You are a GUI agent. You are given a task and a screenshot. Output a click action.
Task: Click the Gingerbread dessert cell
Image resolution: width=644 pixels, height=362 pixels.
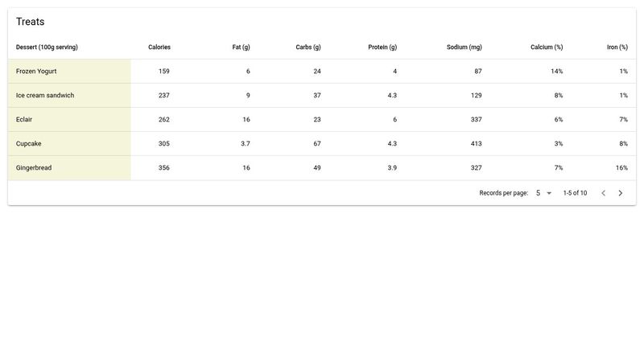(35, 168)
